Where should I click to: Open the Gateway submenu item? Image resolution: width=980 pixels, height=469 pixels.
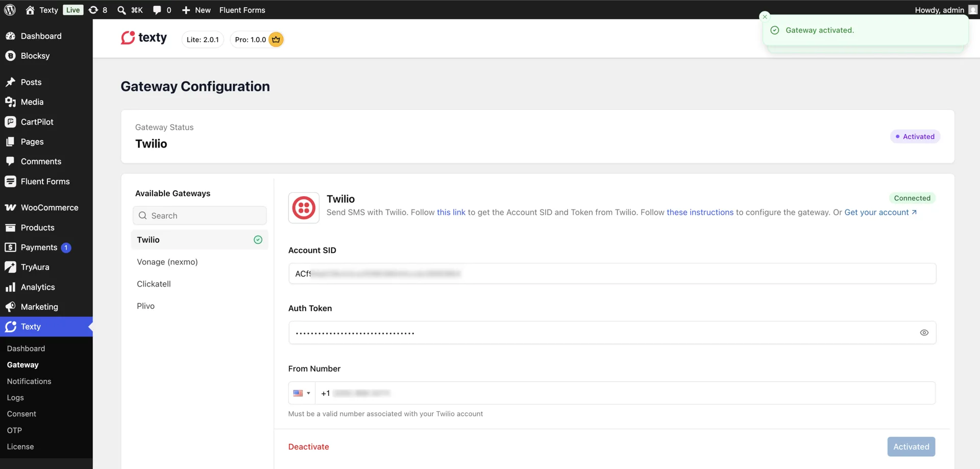(x=23, y=365)
